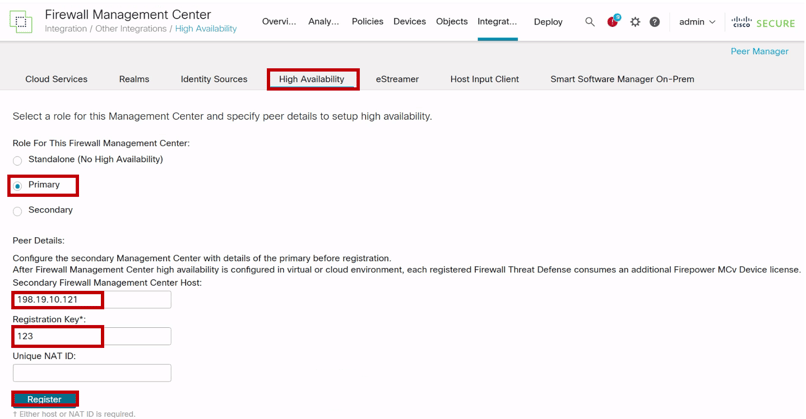Focus the Unique NAT ID input field
Image resolution: width=806 pixels, height=419 pixels.
tap(92, 373)
